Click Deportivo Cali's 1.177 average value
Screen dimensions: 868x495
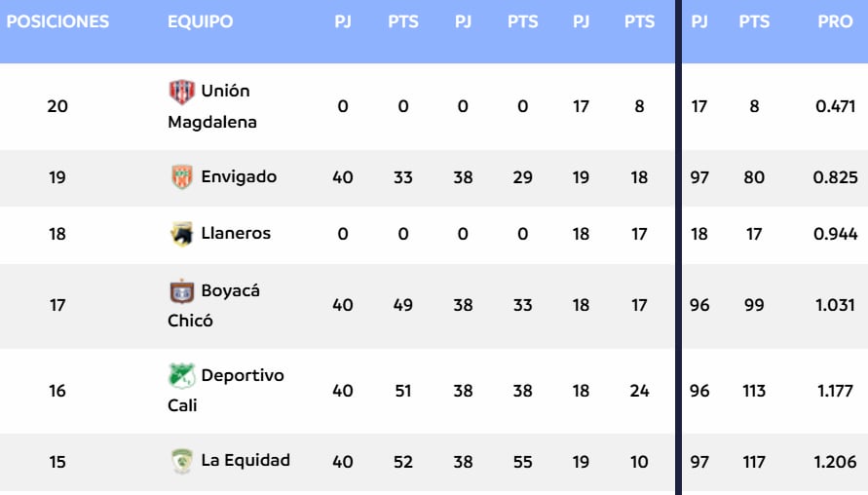(836, 391)
